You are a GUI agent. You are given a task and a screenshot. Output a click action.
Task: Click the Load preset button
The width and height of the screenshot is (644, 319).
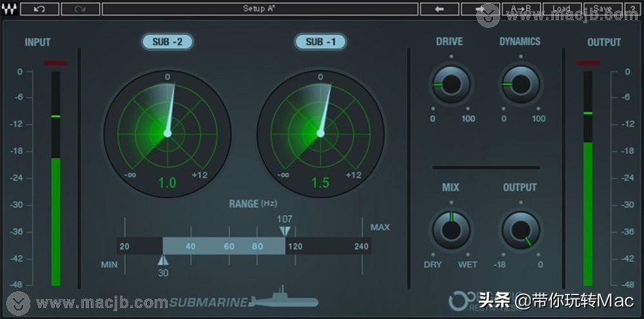[561, 9]
